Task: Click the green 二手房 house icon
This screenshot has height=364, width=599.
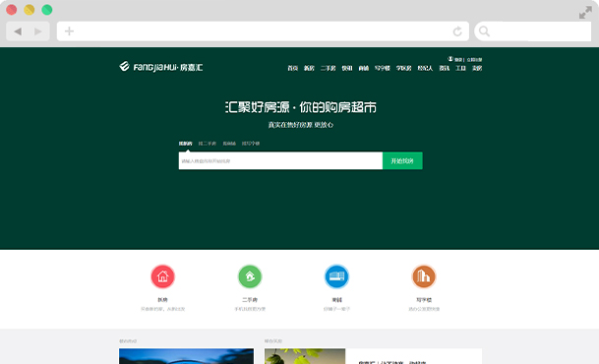Action: (x=250, y=276)
